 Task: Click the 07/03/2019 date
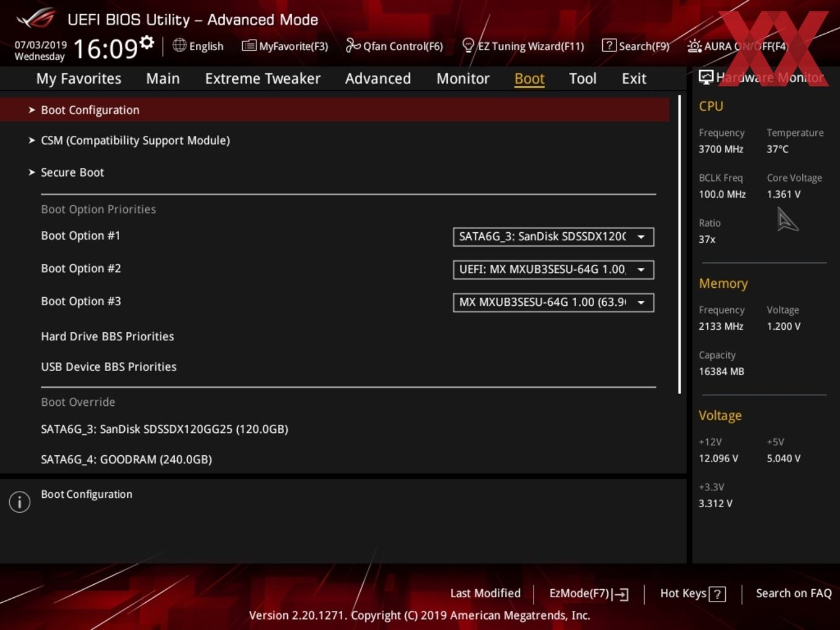click(40, 44)
